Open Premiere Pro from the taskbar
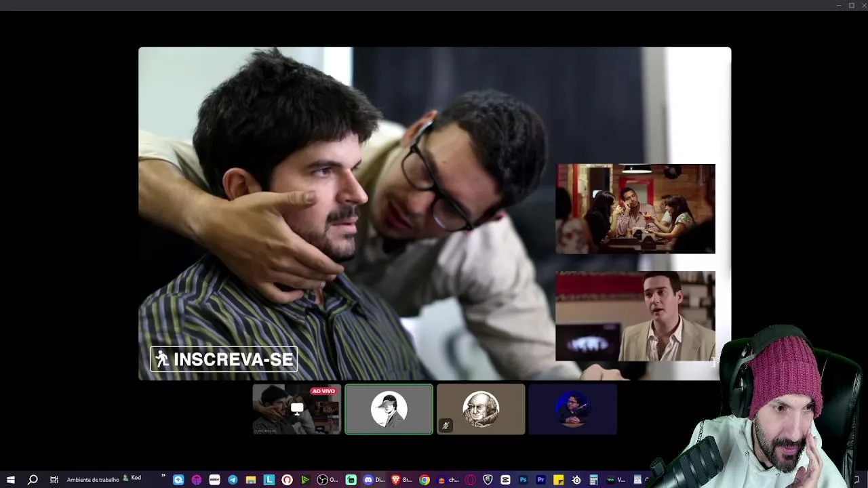Viewport: 868px width, 488px height. tap(540, 480)
